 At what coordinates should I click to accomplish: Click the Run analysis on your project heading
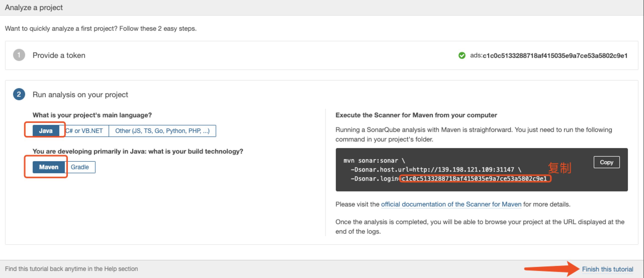click(80, 95)
